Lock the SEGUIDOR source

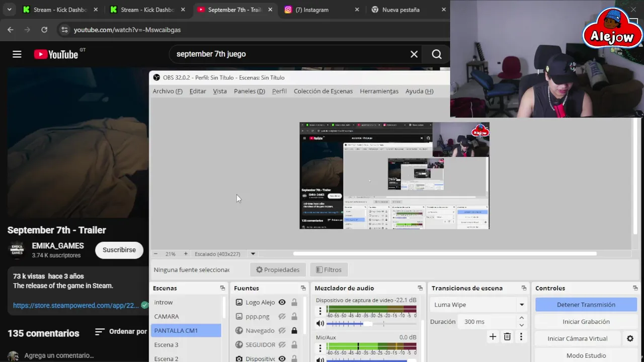294,344
